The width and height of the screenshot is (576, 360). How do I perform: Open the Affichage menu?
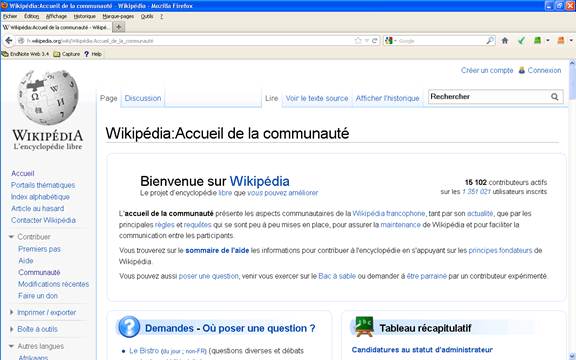point(56,16)
